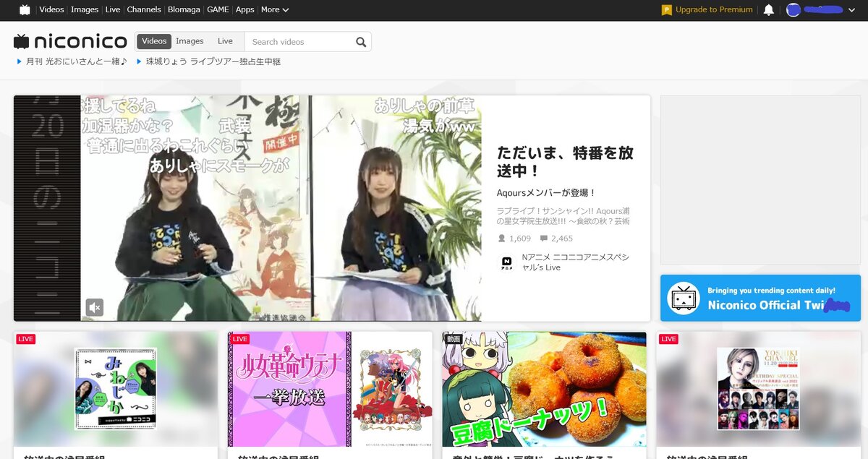This screenshot has height=459, width=868.
Task: Select the Videos search tab
Action: [154, 41]
